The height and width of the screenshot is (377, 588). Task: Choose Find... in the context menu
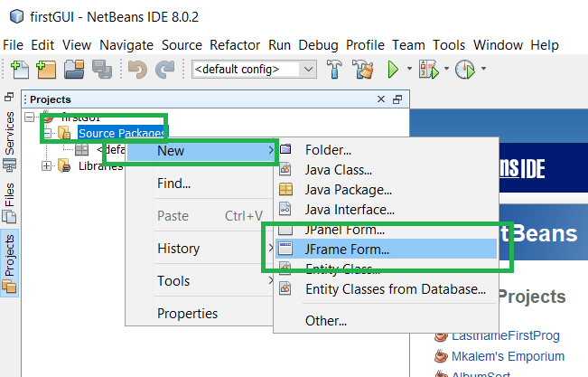click(x=201, y=184)
